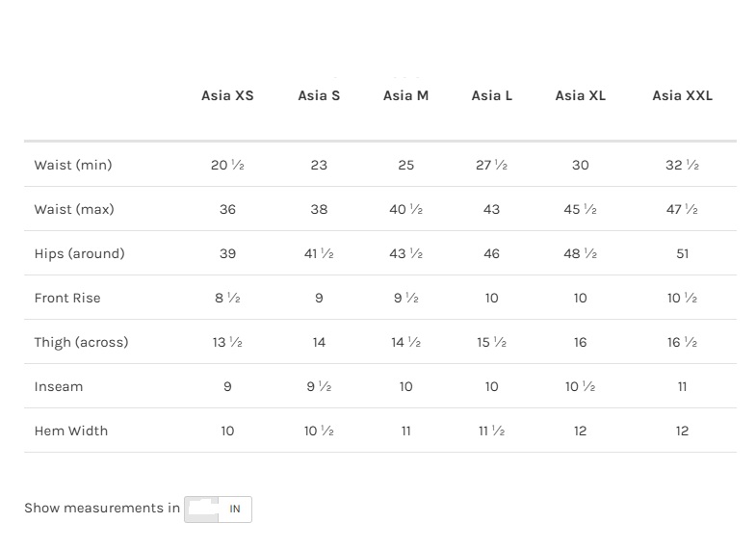Click the Asia XL column header

580,95
